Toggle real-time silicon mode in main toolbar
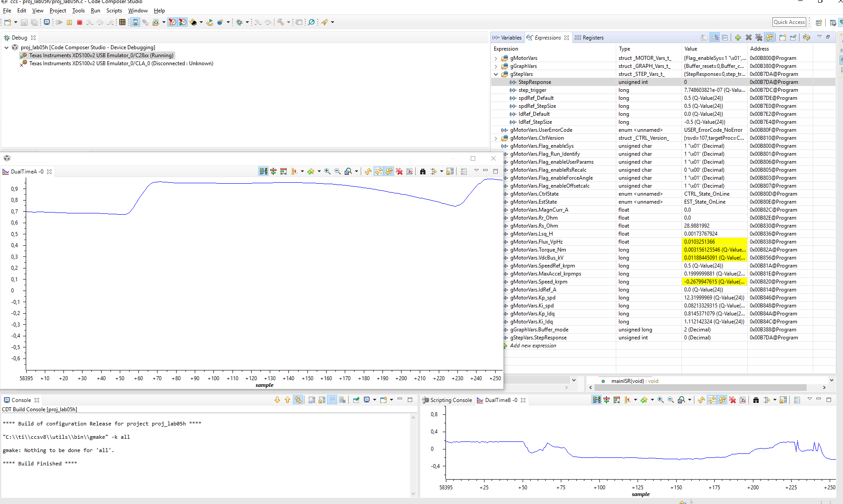Screen dimensions: 843x504 point(173,22)
